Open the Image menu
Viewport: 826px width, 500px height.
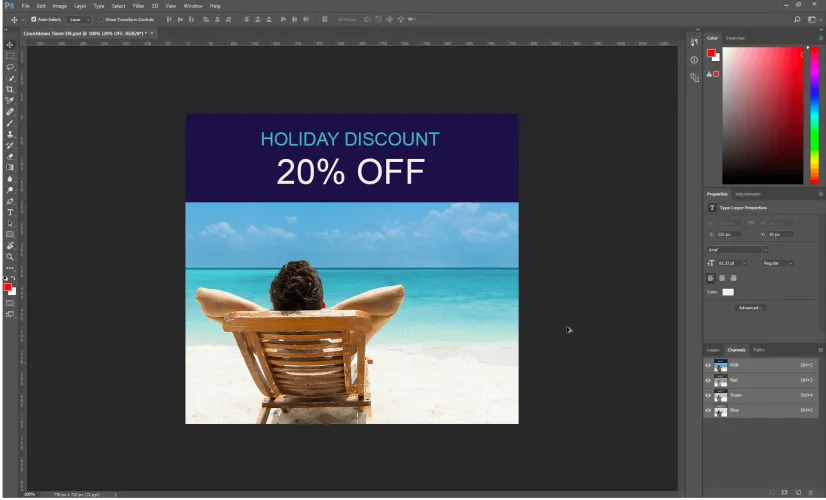(x=60, y=6)
